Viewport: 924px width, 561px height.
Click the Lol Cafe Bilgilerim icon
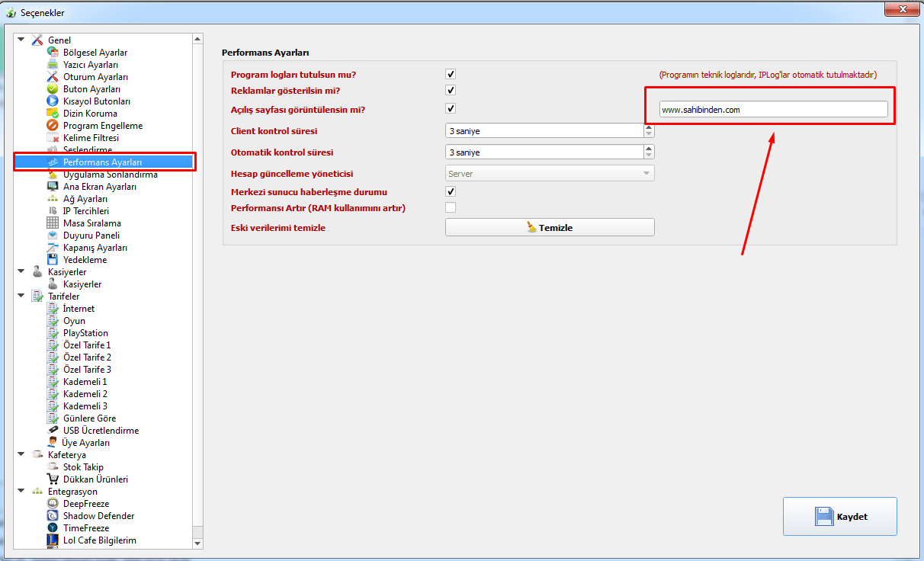tap(53, 540)
